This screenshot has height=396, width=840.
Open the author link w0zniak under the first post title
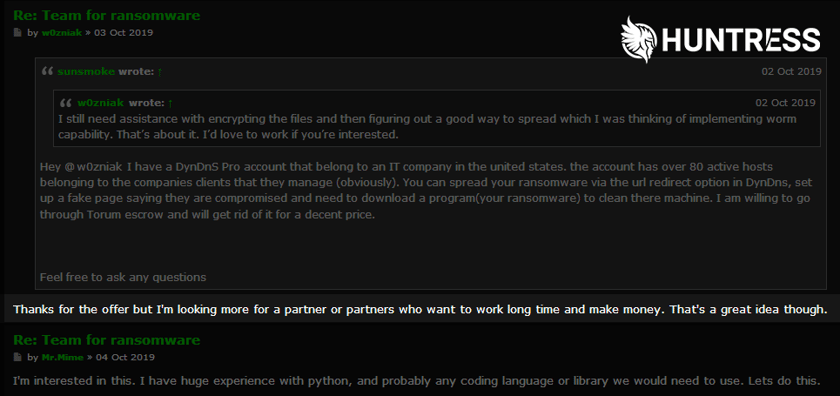[62, 33]
